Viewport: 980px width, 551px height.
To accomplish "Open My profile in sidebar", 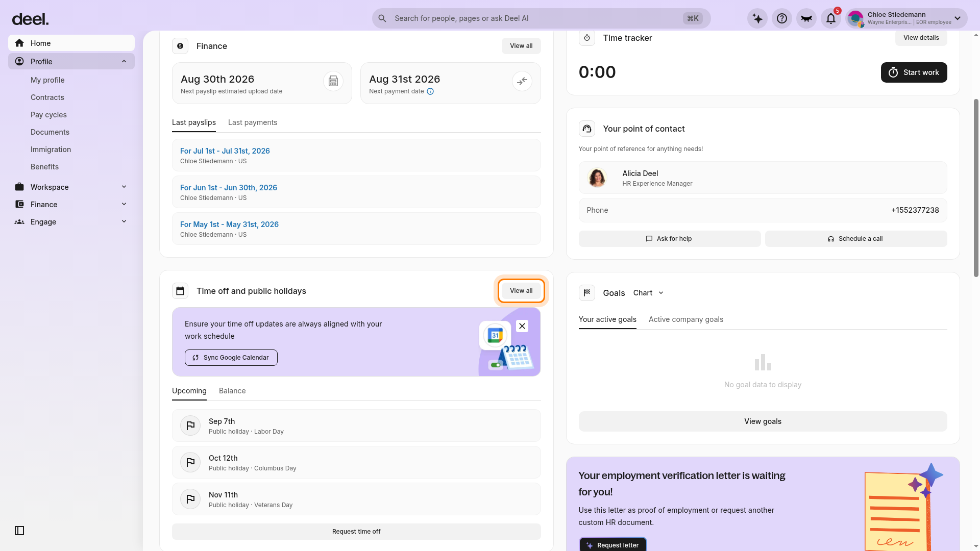I will pos(47,80).
